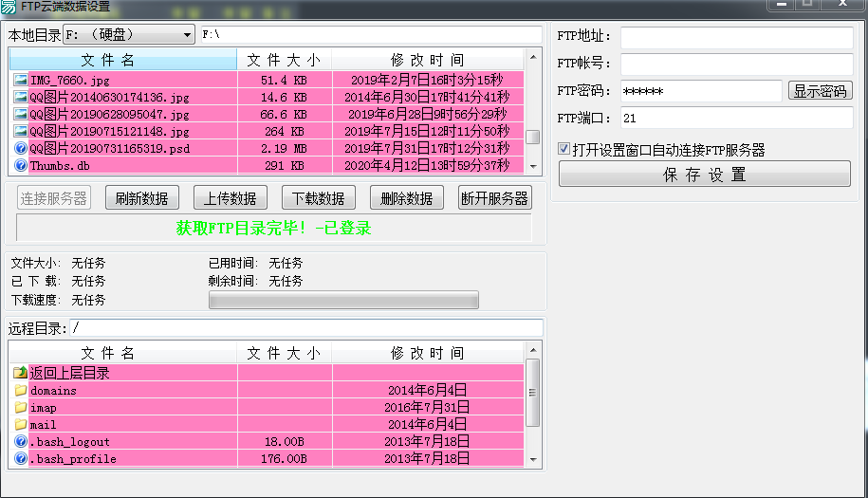Click the up-folder icon beside 返回上层目录
The height and width of the screenshot is (498, 868).
point(21,373)
